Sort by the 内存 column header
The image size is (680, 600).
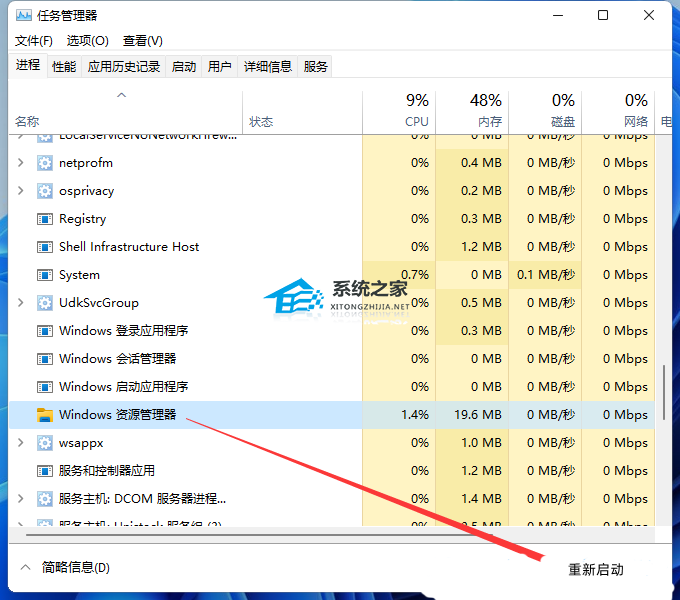click(x=472, y=112)
